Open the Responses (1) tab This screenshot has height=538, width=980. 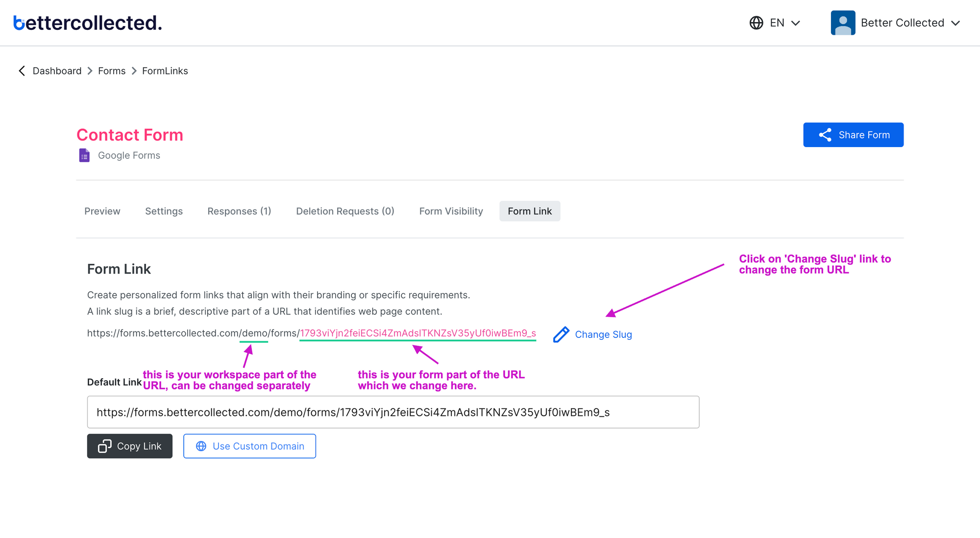click(239, 211)
